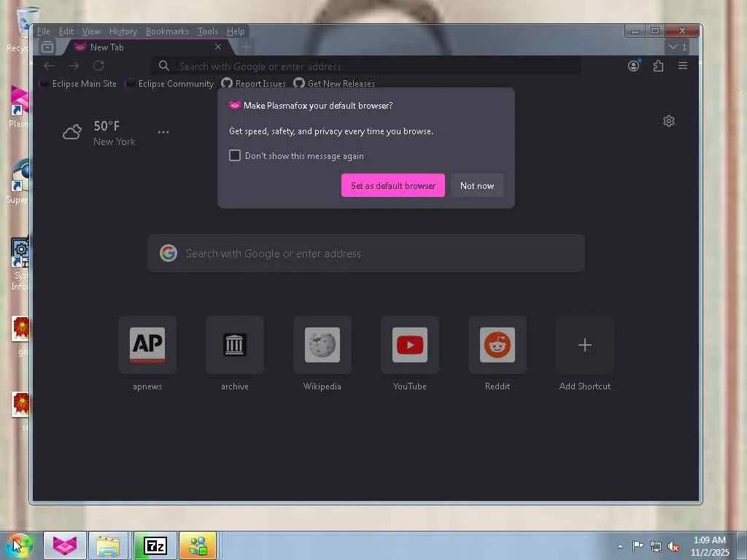Open a new tab with plus button

click(x=247, y=47)
